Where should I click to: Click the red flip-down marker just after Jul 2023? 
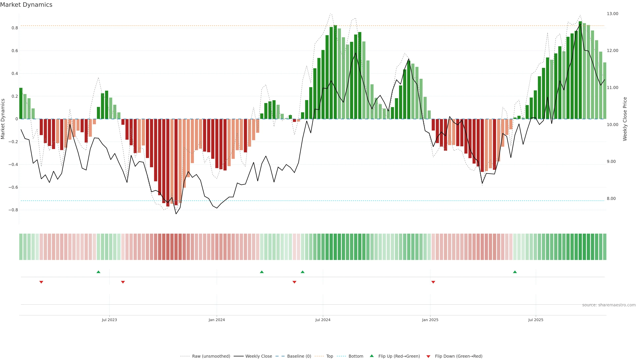tap(123, 282)
